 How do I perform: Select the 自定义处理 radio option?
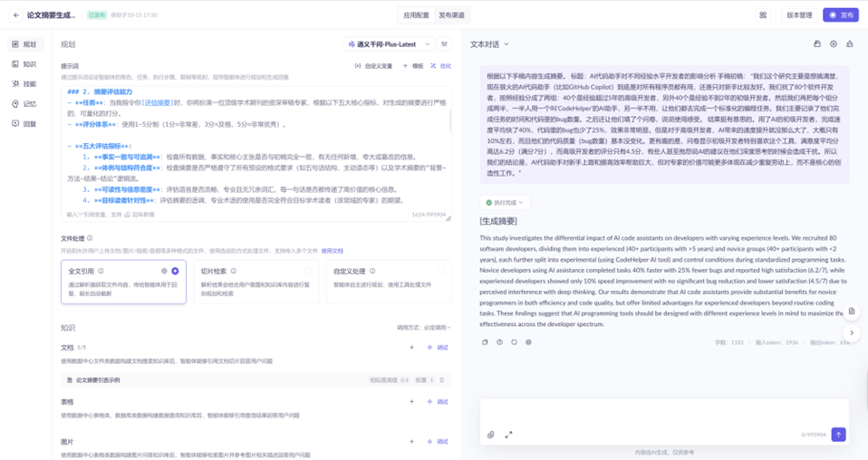point(440,272)
